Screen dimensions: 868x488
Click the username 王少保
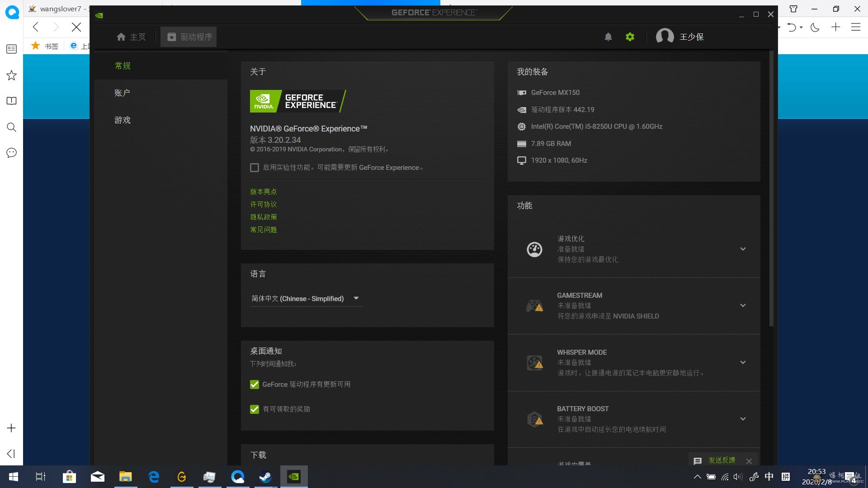click(x=692, y=37)
